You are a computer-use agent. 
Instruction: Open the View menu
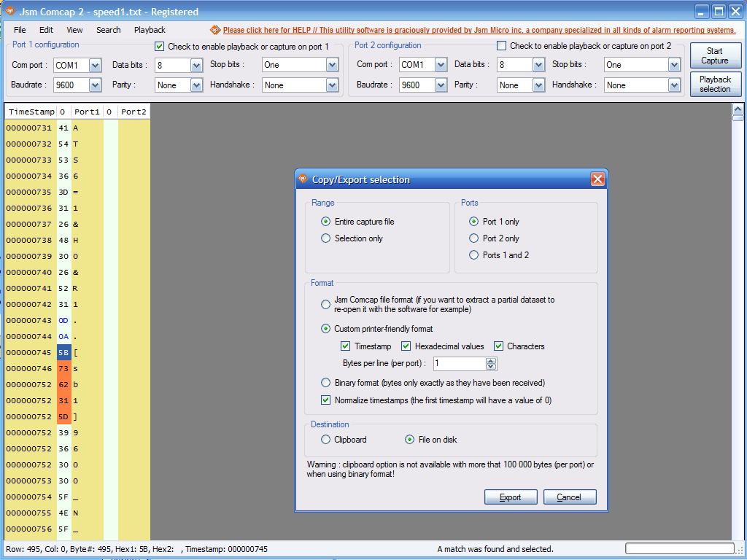click(x=74, y=30)
